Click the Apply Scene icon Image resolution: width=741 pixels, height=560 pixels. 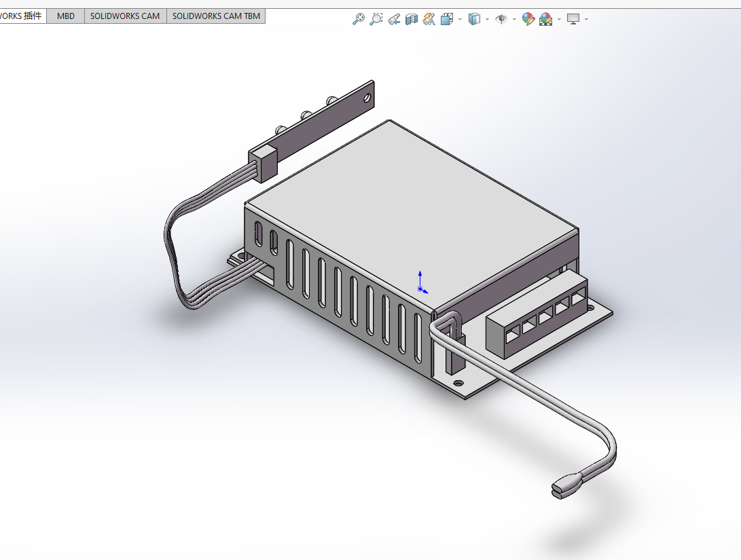point(546,19)
